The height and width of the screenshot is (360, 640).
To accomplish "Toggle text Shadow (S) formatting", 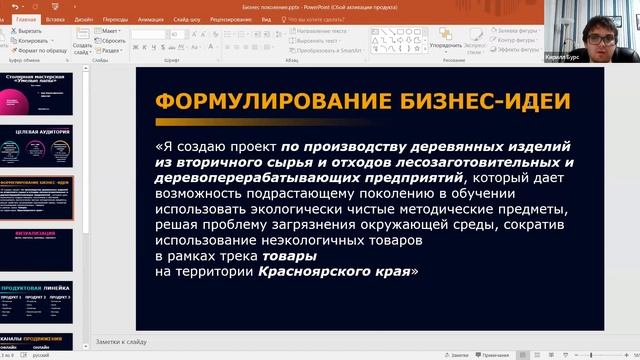I will 163,47.
